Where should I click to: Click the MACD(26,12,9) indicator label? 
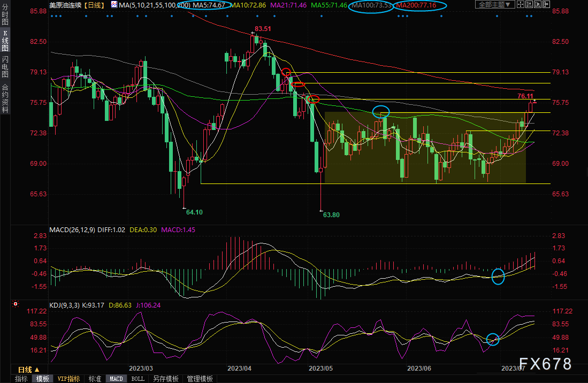pos(72,229)
